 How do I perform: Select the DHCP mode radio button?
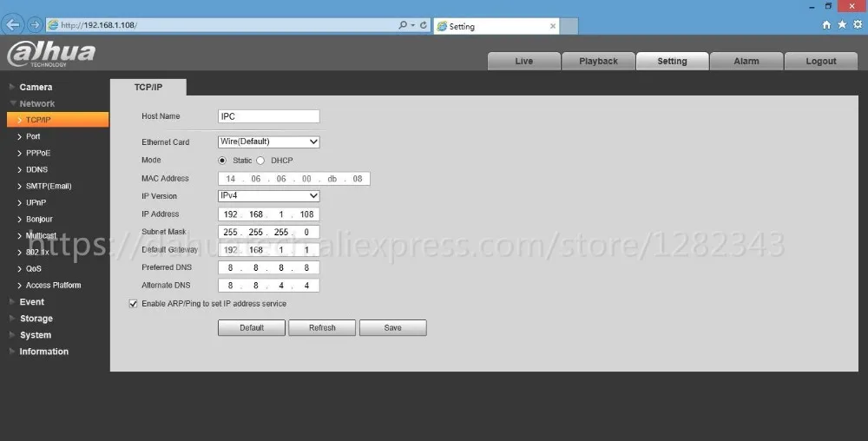(260, 161)
